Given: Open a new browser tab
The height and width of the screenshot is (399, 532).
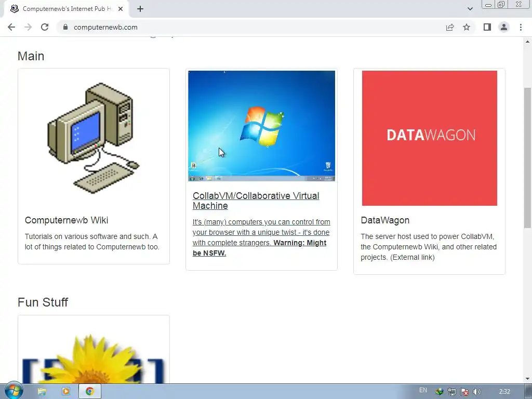Looking at the screenshot, I should click(x=140, y=9).
